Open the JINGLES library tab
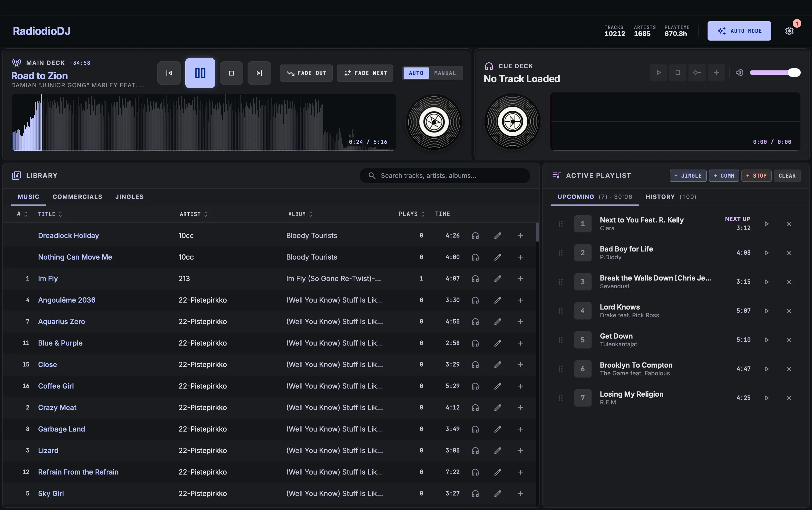The height and width of the screenshot is (510, 812). pos(129,197)
